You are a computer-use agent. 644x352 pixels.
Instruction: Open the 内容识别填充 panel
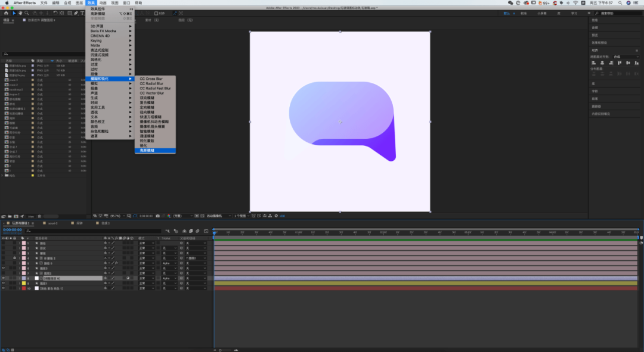click(x=600, y=114)
